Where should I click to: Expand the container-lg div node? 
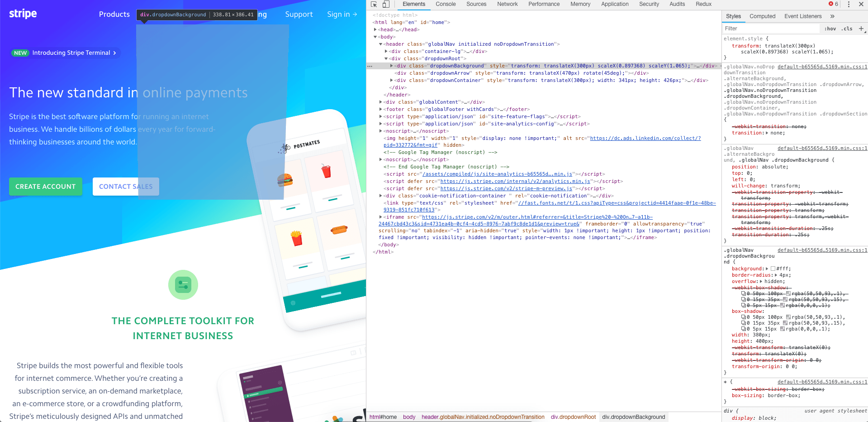click(x=386, y=51)
